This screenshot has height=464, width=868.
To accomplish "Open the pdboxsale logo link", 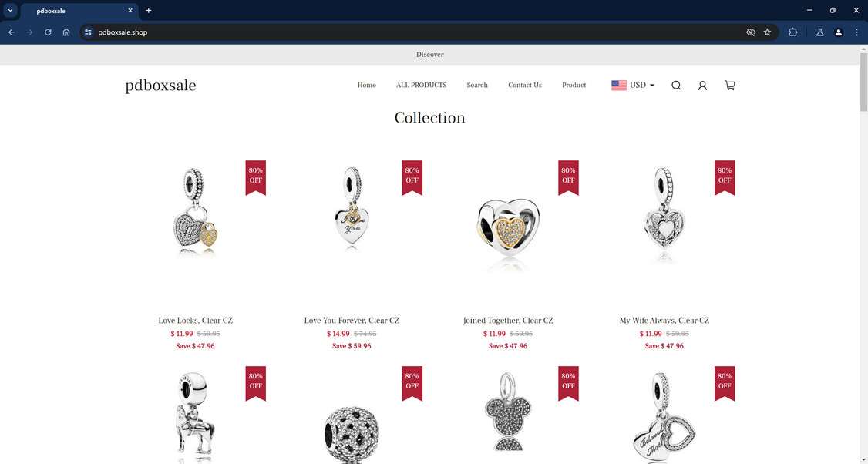I will tap(160, 86).
